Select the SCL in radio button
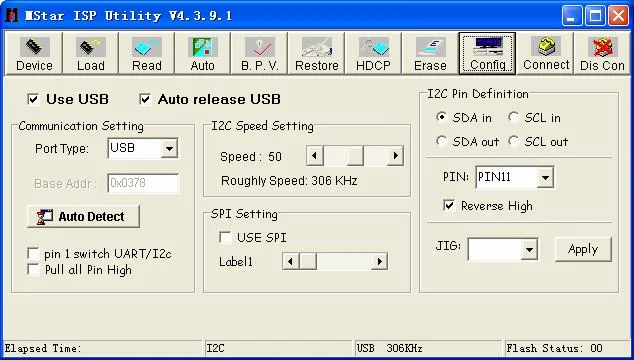 (x=514, y=118)
